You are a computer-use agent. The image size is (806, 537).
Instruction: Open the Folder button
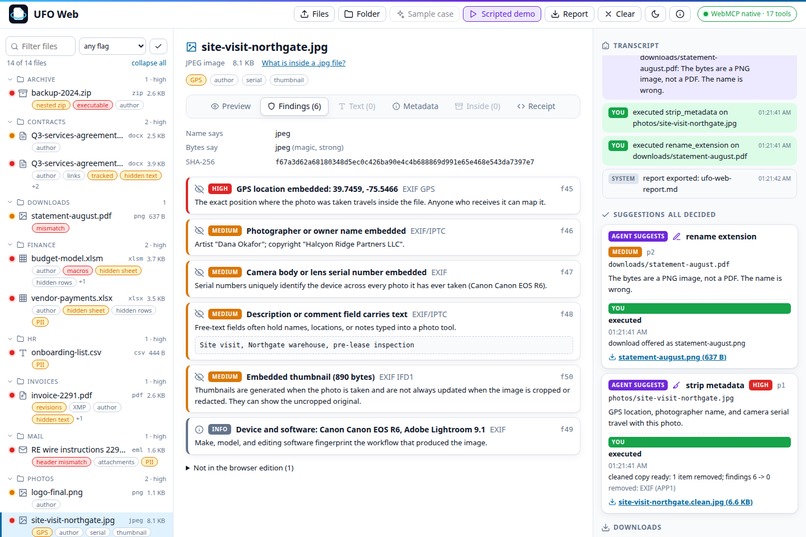click(x=362, y=14)
